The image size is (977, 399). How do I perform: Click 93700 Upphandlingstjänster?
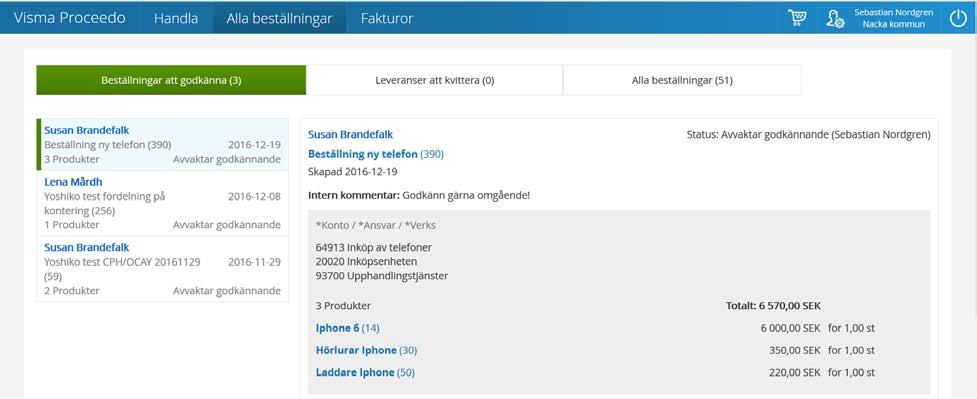pyautogui.click(x=382, y=276)
